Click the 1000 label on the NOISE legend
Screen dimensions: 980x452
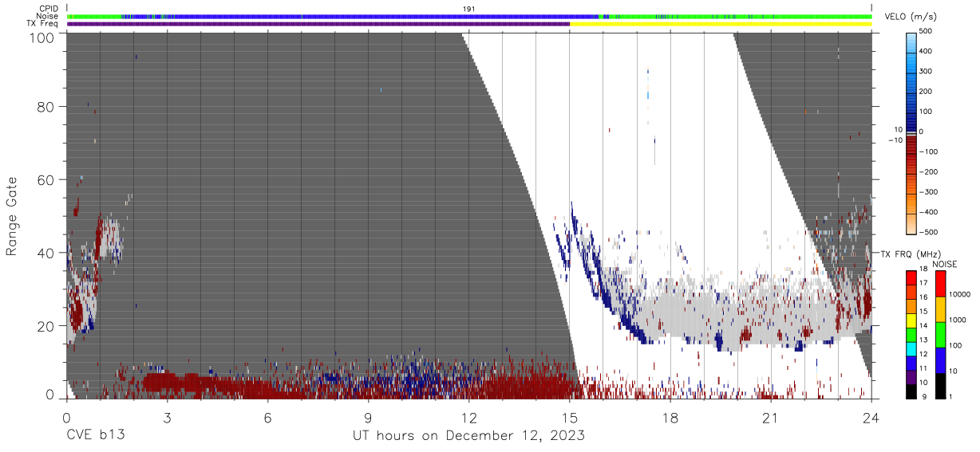tap(958, 320)
